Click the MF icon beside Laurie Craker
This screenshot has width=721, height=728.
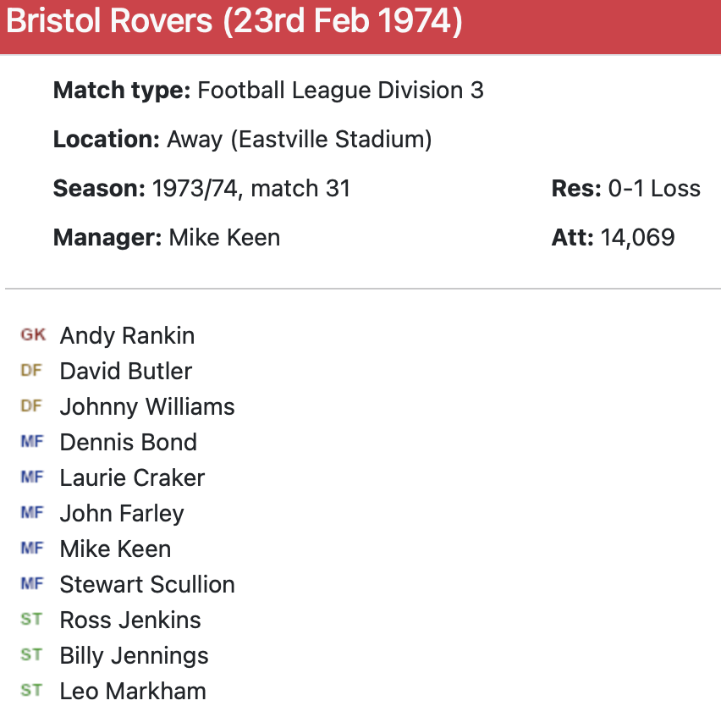[31, 477]
